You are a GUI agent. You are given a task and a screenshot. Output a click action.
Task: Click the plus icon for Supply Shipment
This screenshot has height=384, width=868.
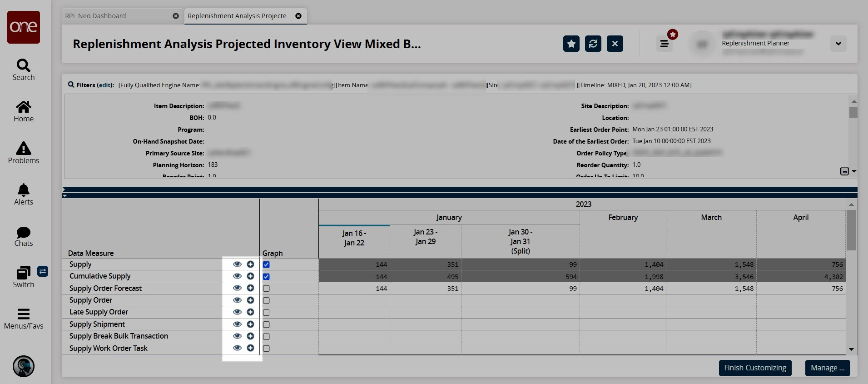[250, 324]
